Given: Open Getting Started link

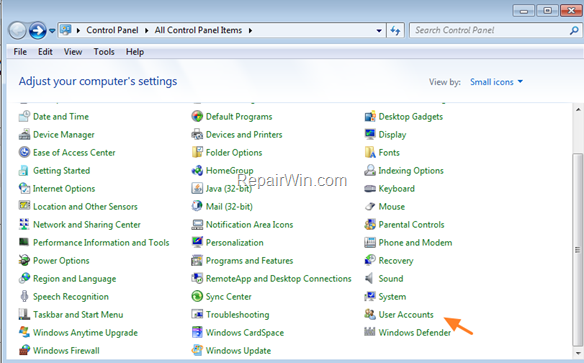Looking at the screenshot, I should [61, 171].
